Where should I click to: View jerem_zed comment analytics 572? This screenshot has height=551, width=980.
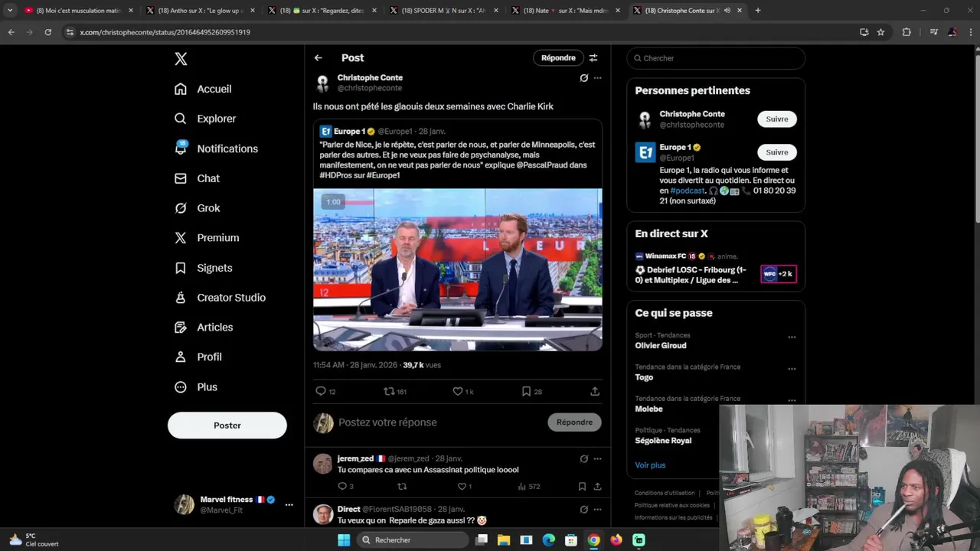point(529,486)
